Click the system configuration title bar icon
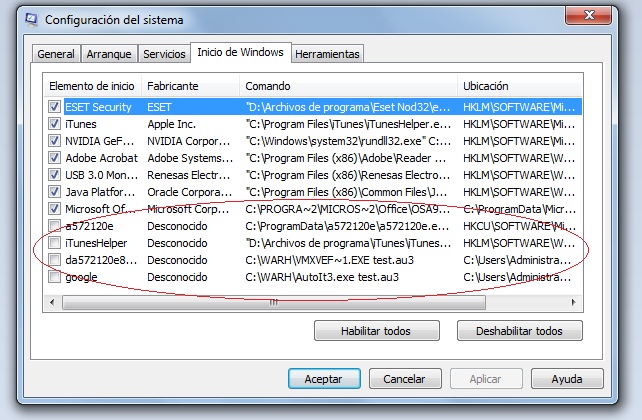 coord(31,19)
